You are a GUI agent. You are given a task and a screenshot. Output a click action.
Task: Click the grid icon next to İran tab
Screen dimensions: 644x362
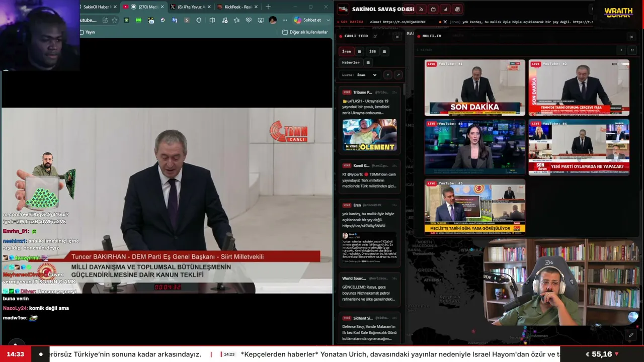pyautogui.click(x=359, y=51)
